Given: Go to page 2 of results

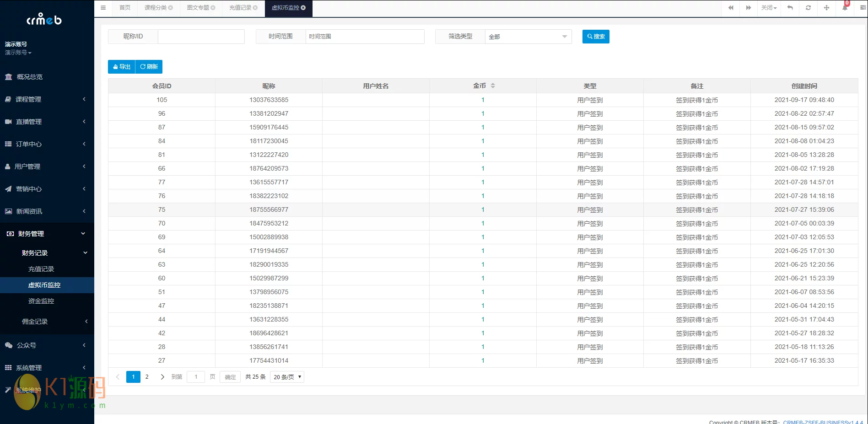Looking at the screenshot, I should tap(147, 377).
